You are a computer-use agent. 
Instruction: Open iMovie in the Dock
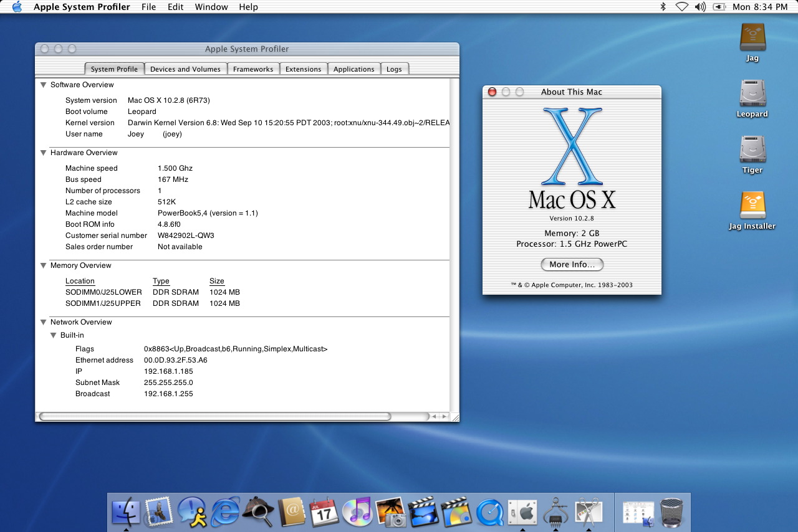pos(423,512)
